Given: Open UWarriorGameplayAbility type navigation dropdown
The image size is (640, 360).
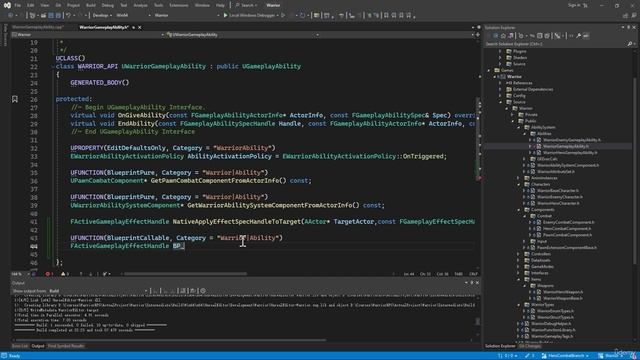Looking at the screenshot, I should (x=243, y=35).
